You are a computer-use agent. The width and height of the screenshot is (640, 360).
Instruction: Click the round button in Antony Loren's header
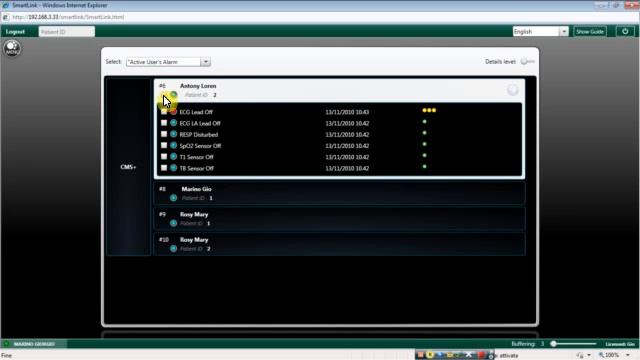[513, 90]
